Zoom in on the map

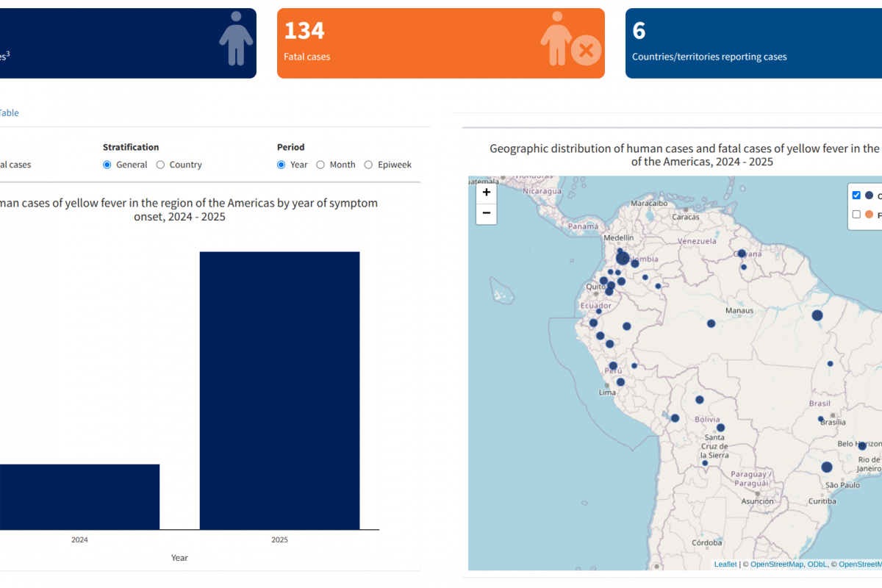pos(487,193)
